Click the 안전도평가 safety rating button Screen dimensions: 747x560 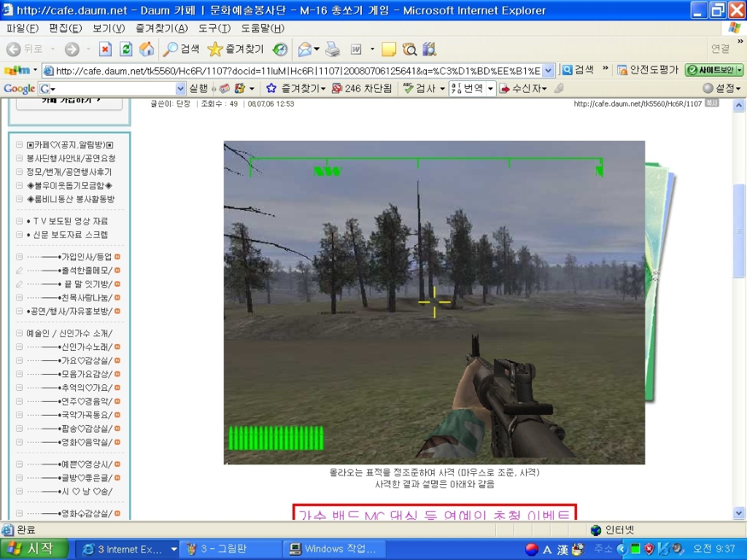click(x=648, y=71)
